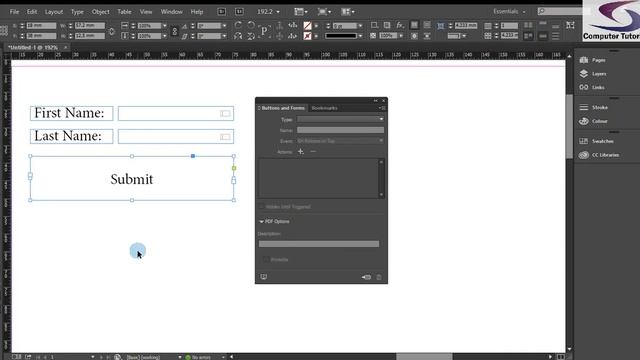Click the trash icon in Buttons and Forms

coord(379,277)
